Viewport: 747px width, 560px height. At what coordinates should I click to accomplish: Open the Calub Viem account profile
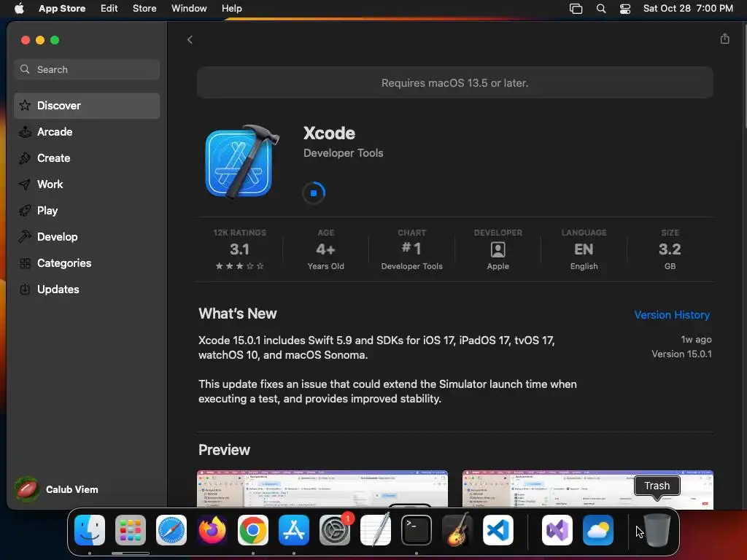[56, 489]
